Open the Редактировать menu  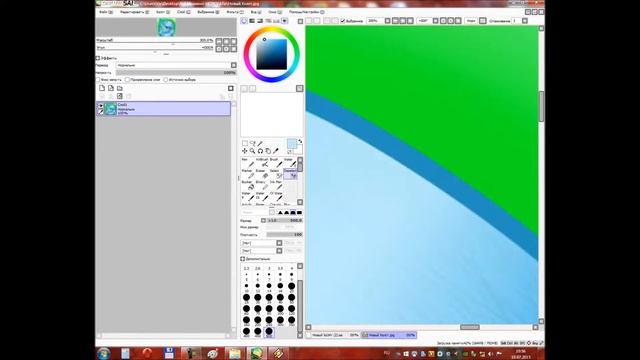(x=134, y=12)
